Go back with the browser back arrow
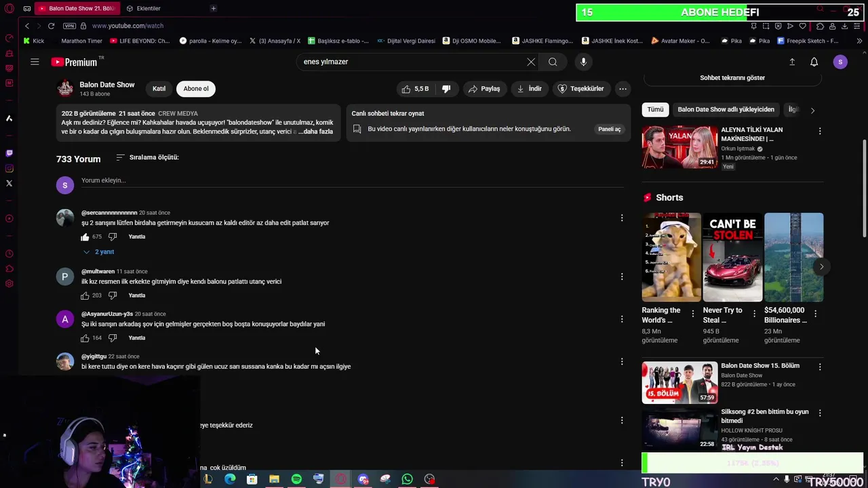868x488 pixels. pyautogui.click(x=27, y=26)
